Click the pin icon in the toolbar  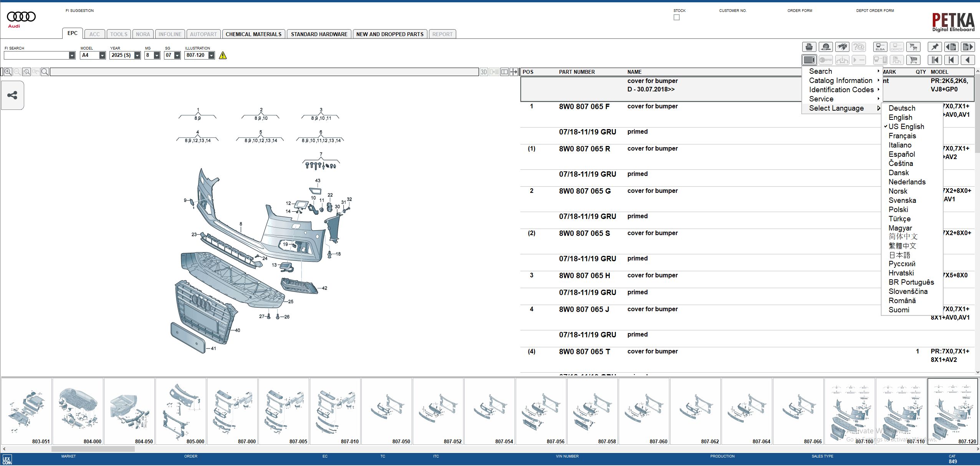pyautogui.click(x=935, y=46)
